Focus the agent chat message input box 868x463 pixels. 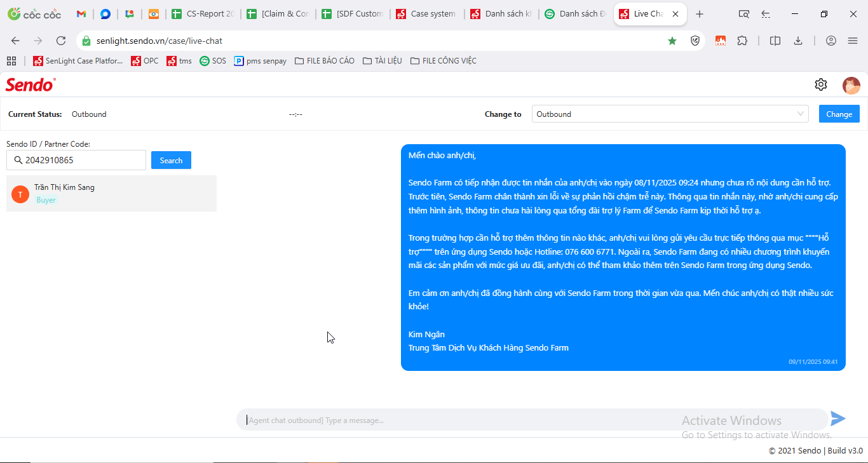[532, 420]
